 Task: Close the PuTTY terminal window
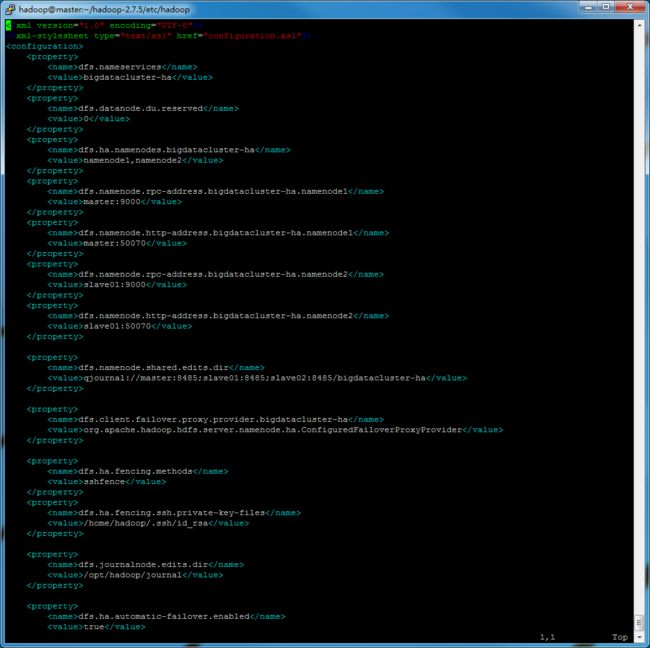coord(630,7)
